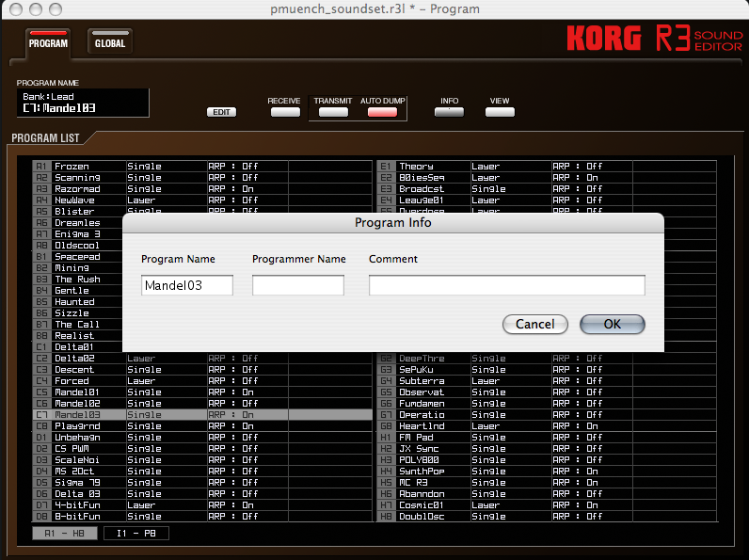Viewport: 749px width, 560px height.
Task: Select program C4 Forced
Action: 202,381
